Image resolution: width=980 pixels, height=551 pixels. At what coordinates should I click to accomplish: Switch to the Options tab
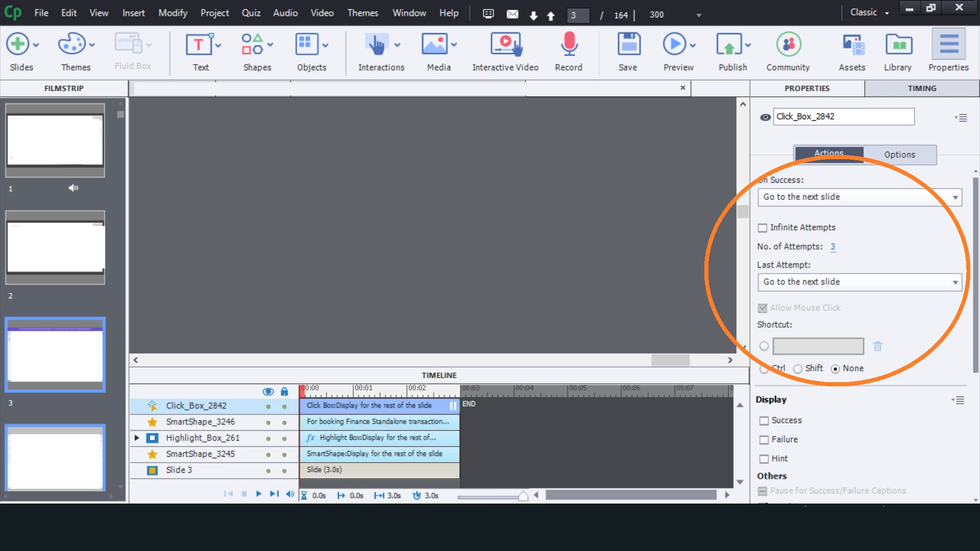(x=899, y=155)
